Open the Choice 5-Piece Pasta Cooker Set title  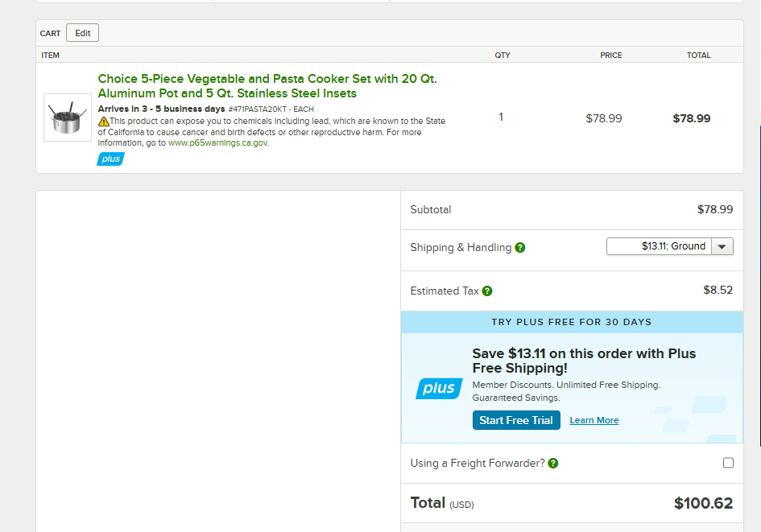click(267, 86)
